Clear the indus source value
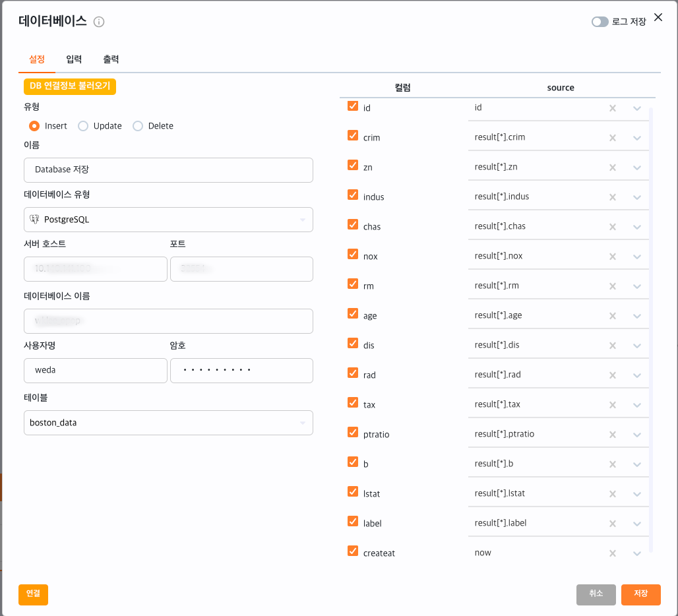Screen dimensions: 678x616 click(x=613, y=198)
